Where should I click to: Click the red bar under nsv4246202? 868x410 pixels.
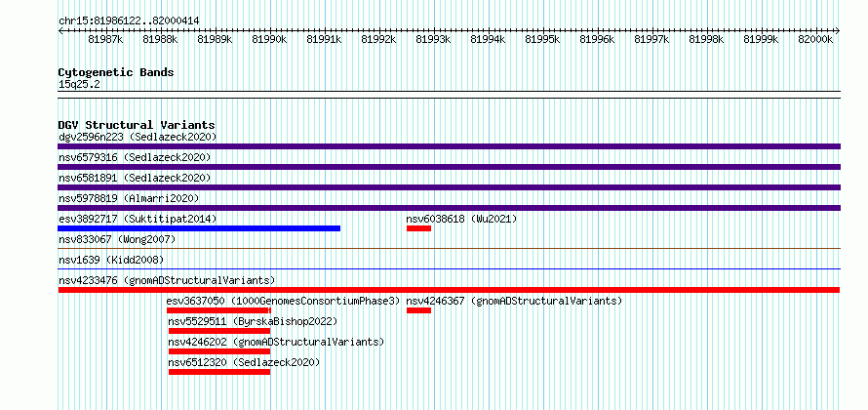coord(219,351)
